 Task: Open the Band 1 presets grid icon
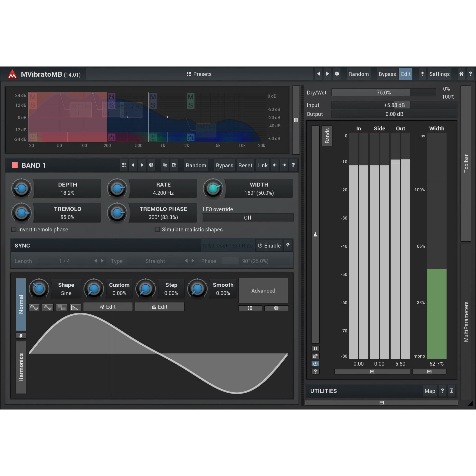(124, 165)
